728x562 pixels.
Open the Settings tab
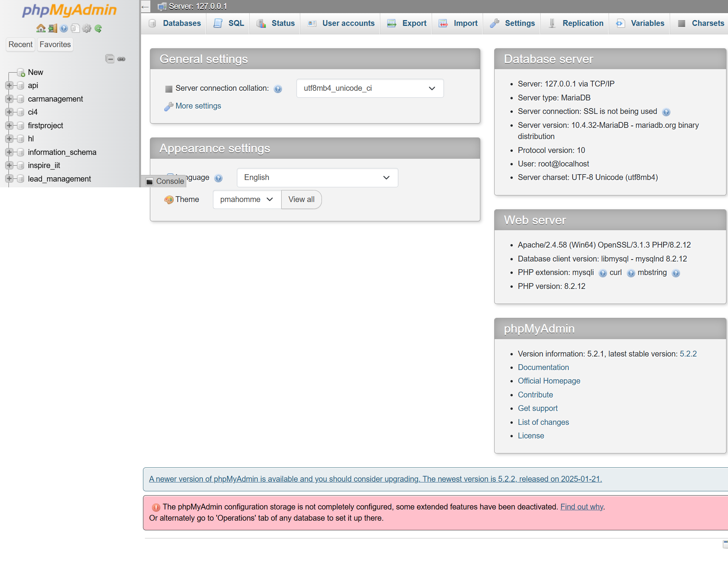[x=512, y=23]
